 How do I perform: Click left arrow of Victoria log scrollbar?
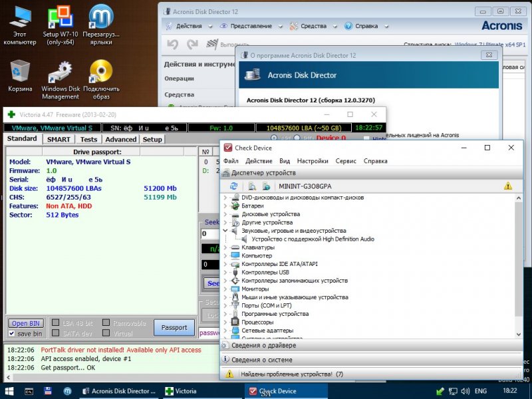click(x=9, y=377)
